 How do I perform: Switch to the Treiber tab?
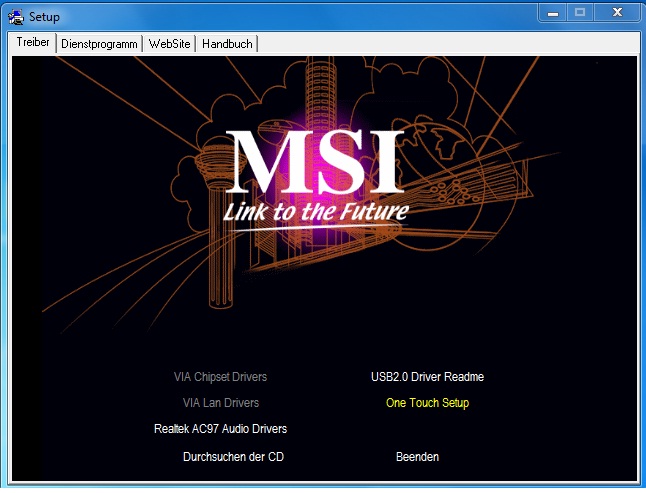pyautogui.click(x=33, y=42)
